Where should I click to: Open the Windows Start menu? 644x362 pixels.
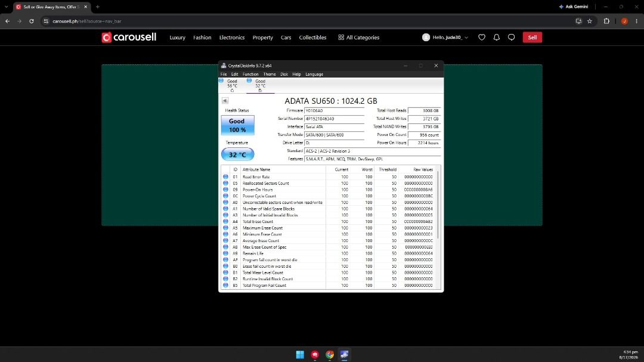pyautogui.click(x=300, y=355)
